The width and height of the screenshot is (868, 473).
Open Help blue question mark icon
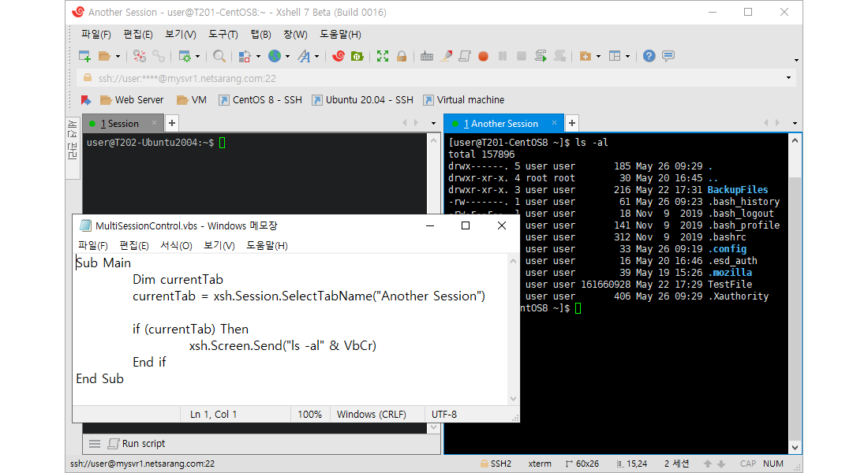point(649,56)
